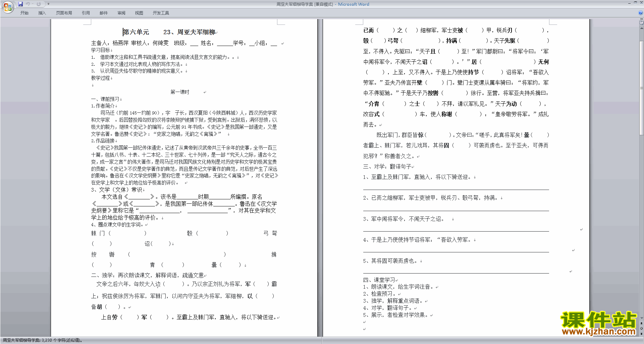
Task: Restore down the Word window
Action: coord(635,3)
